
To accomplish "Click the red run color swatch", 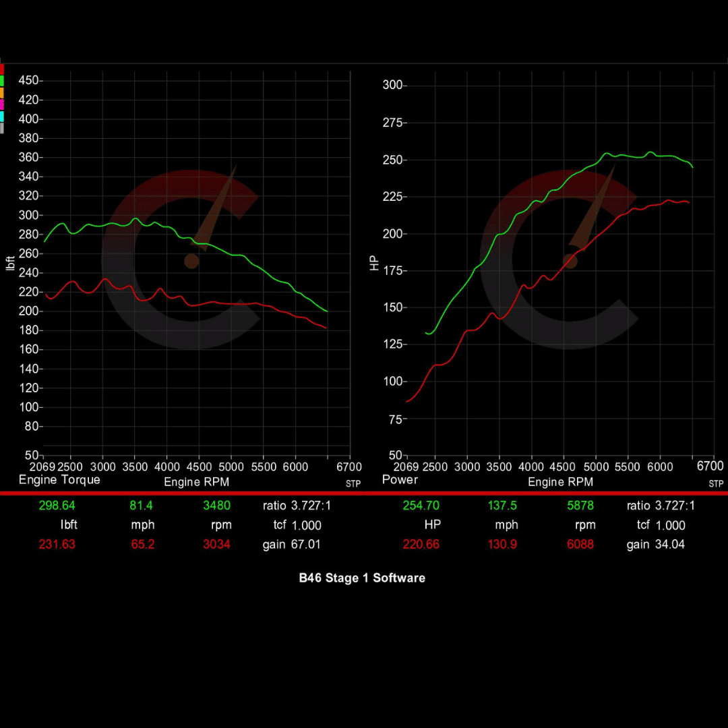I will (2, 69).
